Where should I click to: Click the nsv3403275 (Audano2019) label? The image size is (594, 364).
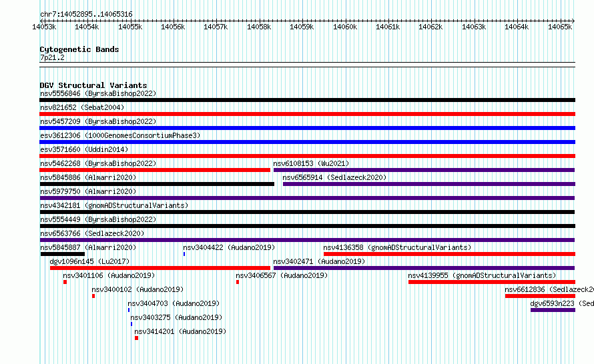pos(176,317)
